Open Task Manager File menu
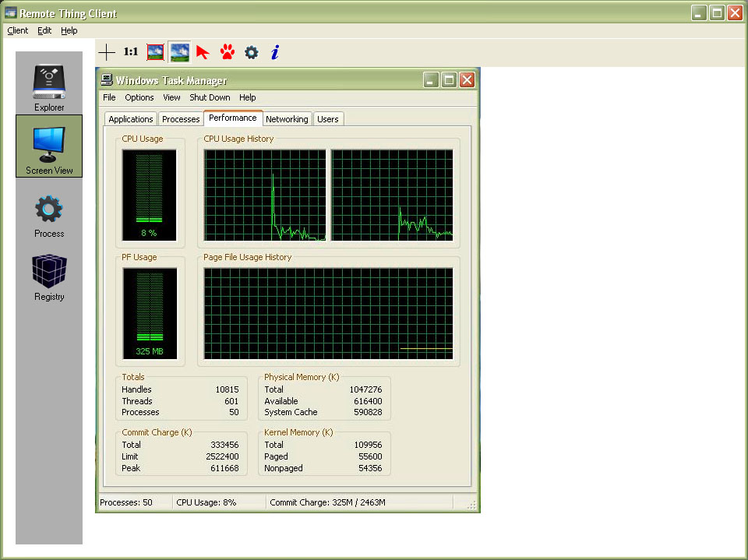The width and height of the screenshot is (748, 560). point(109,97)
